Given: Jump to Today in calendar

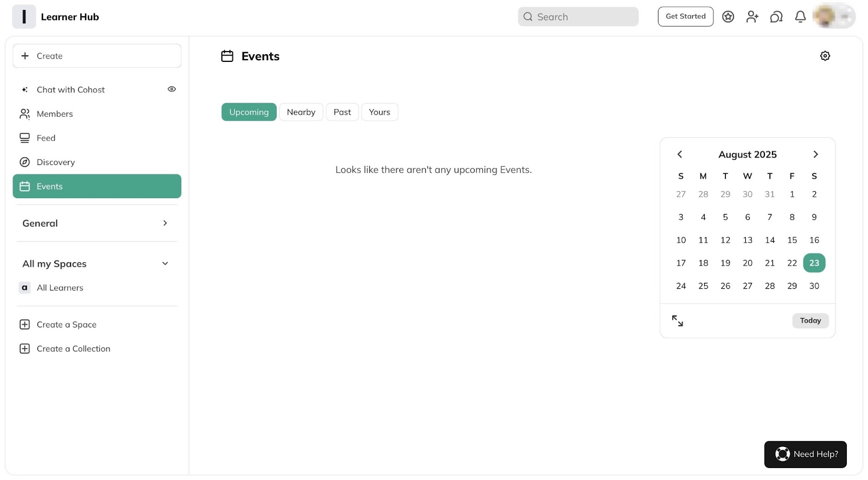Looking at the screenshot, I should pos(810,320).
